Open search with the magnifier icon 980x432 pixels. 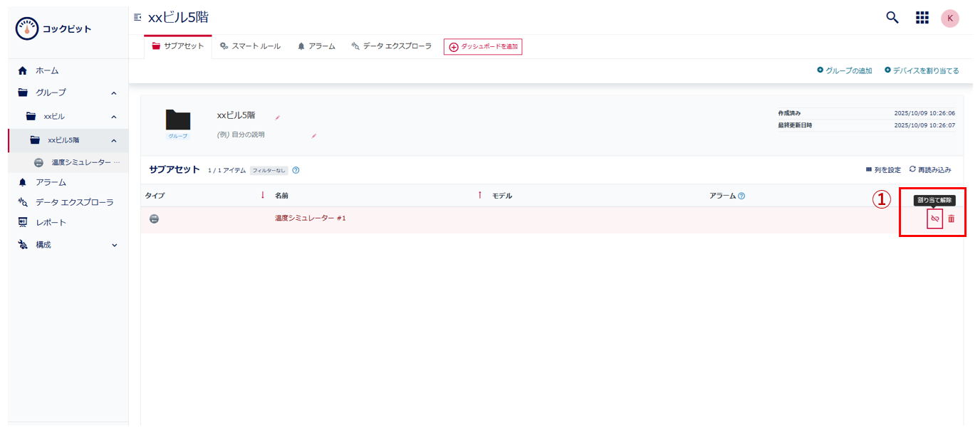click(x=892, y=17)
